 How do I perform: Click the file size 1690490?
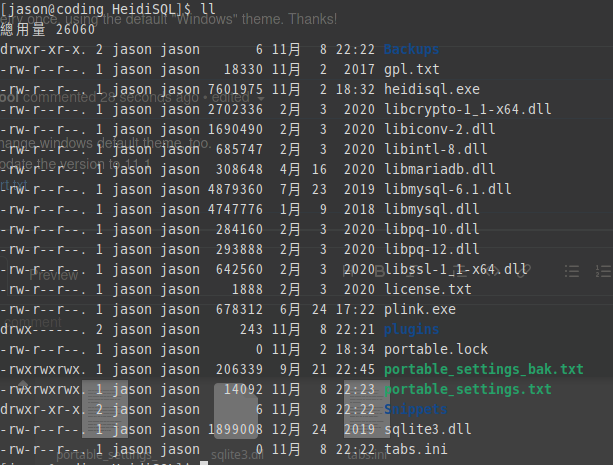(x=235, y=129)
